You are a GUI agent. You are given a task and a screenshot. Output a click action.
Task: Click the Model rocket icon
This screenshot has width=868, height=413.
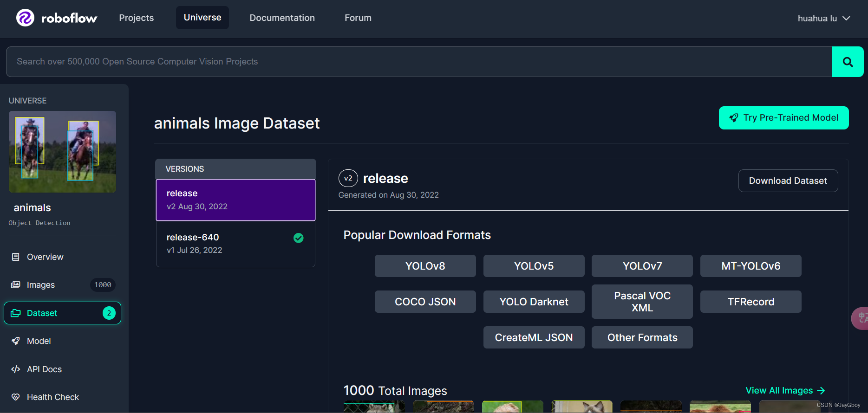tap(16, 341)
